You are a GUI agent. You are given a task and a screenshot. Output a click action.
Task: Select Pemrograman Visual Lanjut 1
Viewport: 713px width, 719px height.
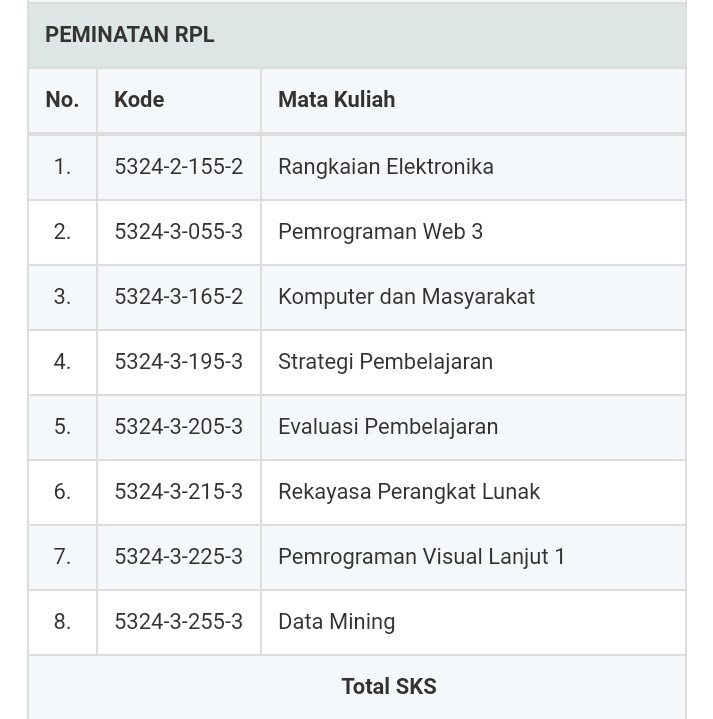[421, 557]
